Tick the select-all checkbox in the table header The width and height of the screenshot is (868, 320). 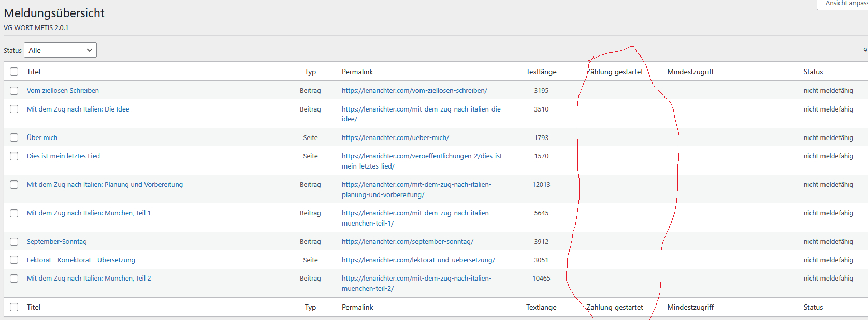14,72
